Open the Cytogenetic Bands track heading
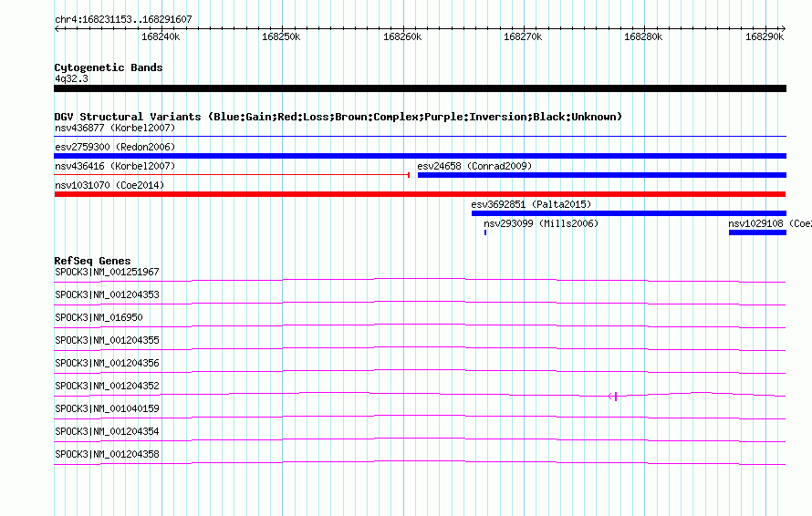The image size is (812, 516). coord(109,67)
